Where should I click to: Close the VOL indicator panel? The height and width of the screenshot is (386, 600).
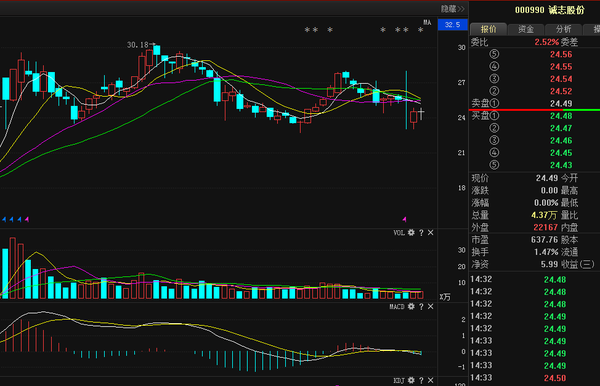(x=430, y=233)
